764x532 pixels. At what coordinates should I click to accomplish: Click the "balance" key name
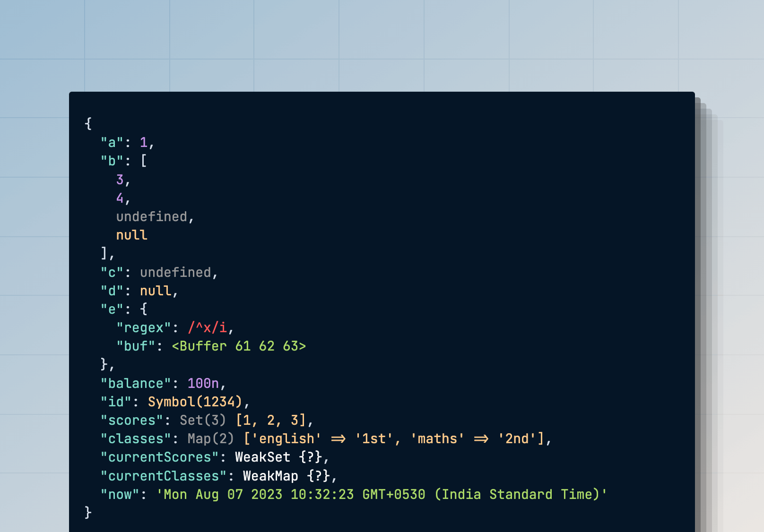point(136,384)
